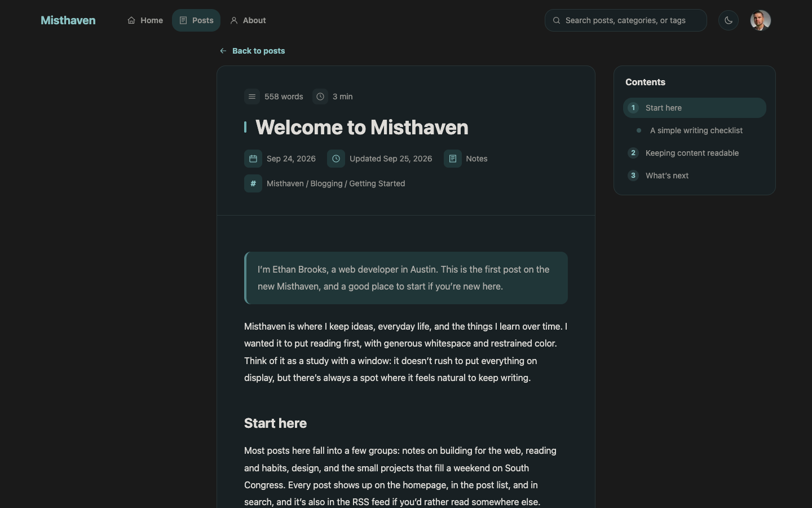
Task: Open the Posts nav item
Action: (x=196, y=20)
